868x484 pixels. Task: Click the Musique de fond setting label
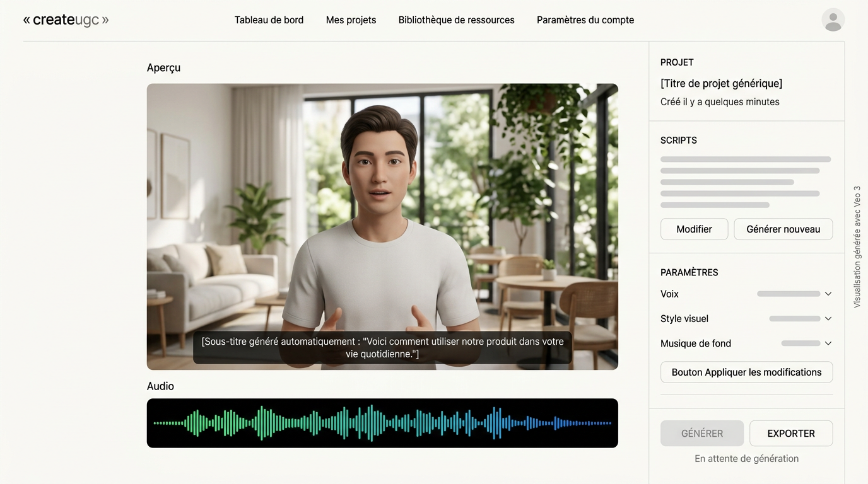tap(696, 343)
